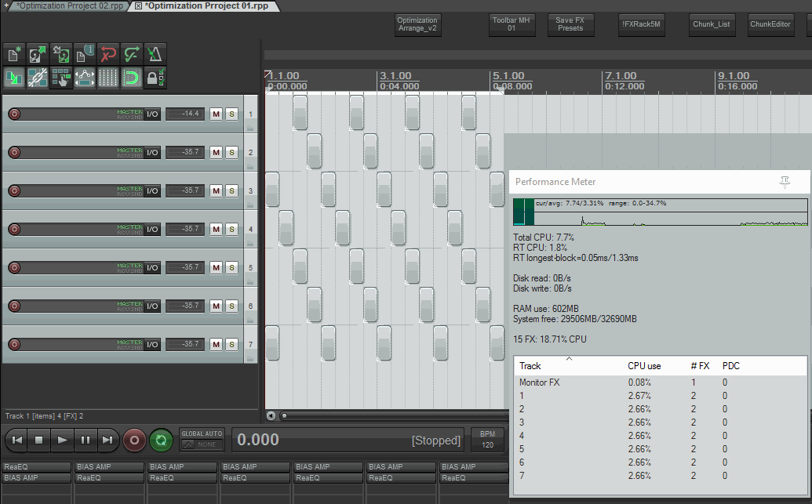Click the New Project toolbar icon
The height and width of the screenshot is (504, 812).
pyautogui.click(x=14, y=54)
